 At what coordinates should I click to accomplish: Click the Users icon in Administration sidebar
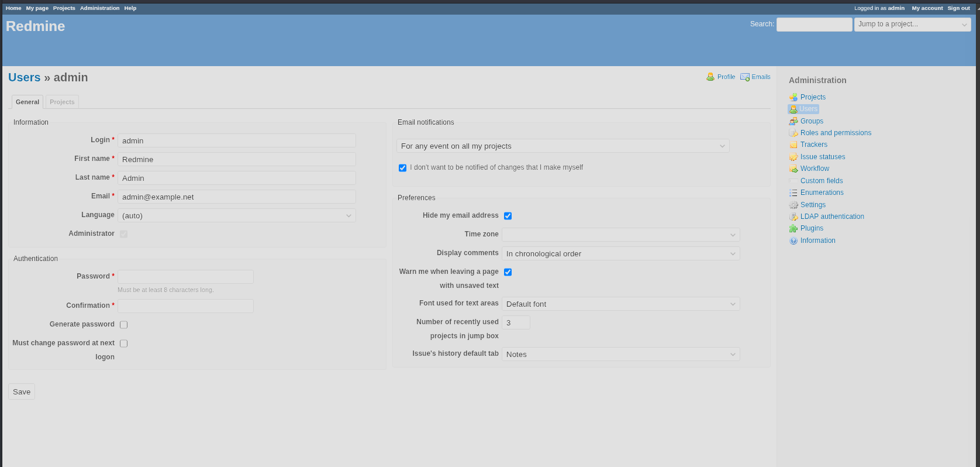(x=793, y=109)
